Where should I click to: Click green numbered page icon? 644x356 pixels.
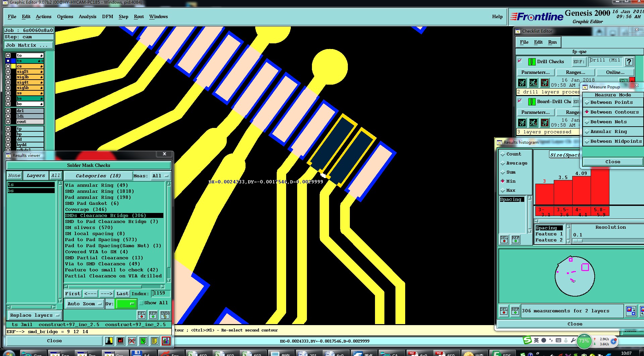(143, 341)
